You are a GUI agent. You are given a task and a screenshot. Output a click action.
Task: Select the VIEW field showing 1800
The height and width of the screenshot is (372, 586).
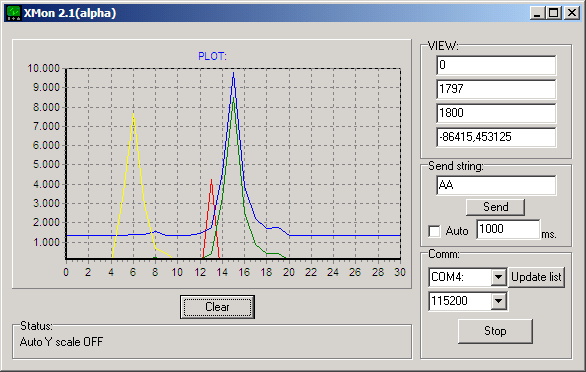[496, 113]
